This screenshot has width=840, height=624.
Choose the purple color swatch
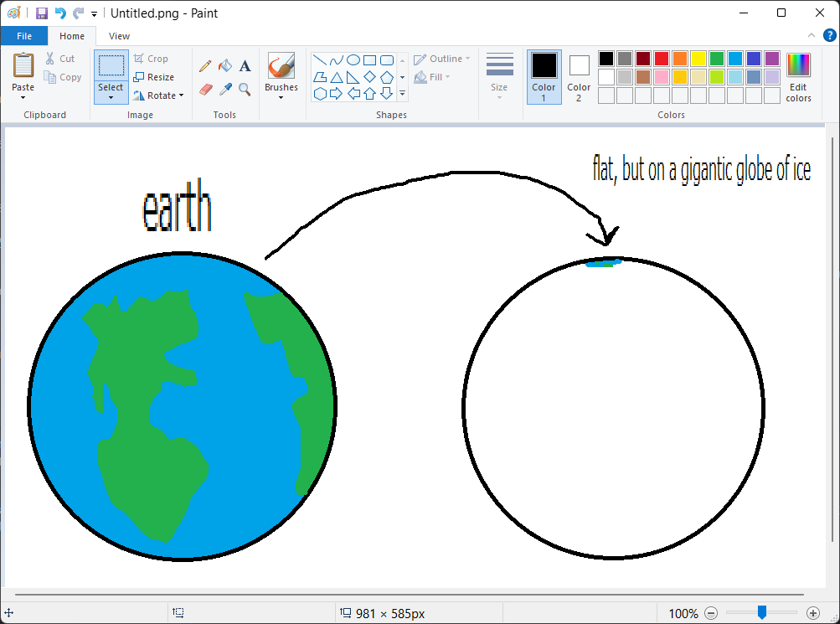point(772,59)
